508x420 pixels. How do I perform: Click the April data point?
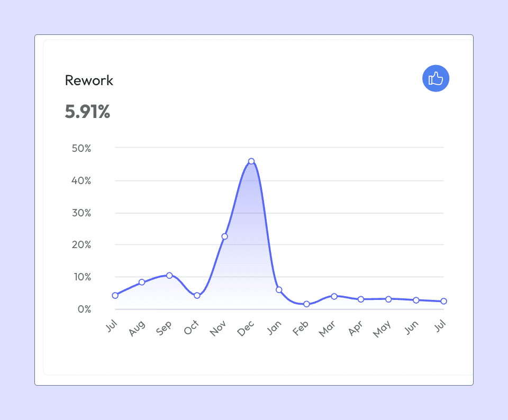click(x=361, y=299)
